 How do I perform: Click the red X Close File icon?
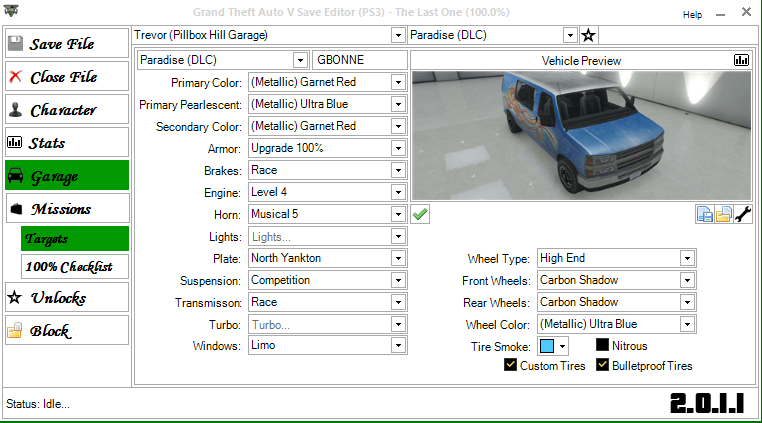(16, 76)
